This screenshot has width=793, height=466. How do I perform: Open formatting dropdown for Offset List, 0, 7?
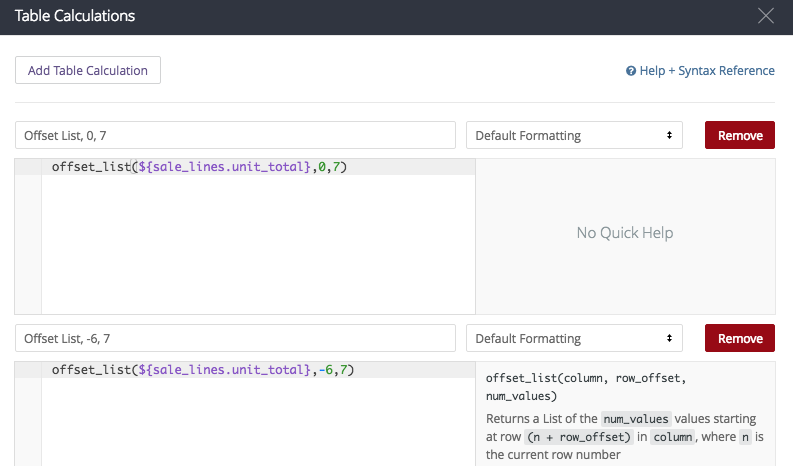[x=574, y=135]
